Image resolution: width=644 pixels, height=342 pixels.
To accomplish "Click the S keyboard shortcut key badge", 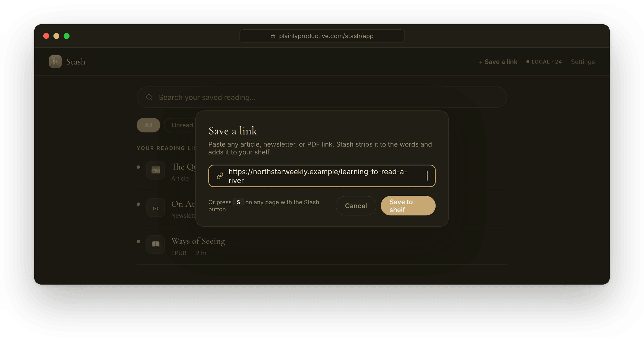I will click(x=238, y=202).
